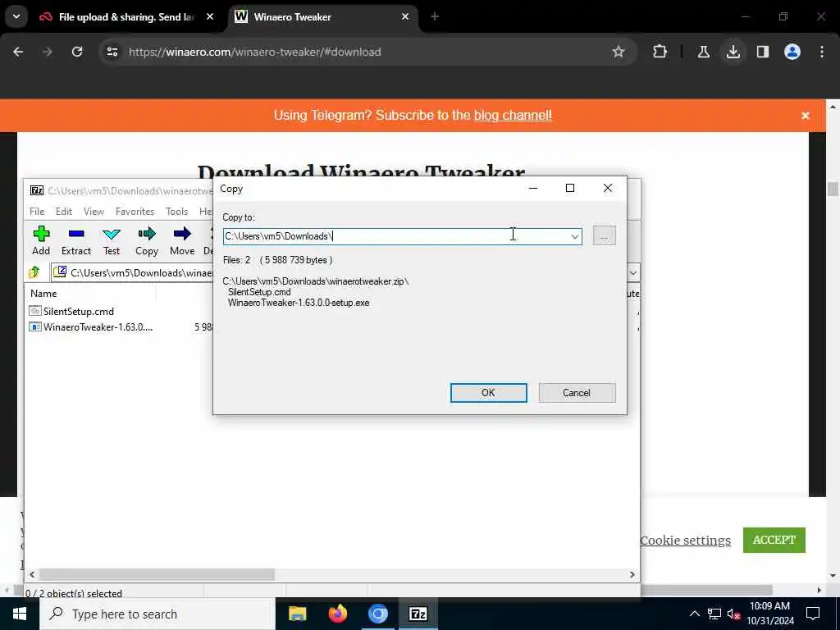Open the Favorites menu in 7-Zip

click(x=135, y=212)
